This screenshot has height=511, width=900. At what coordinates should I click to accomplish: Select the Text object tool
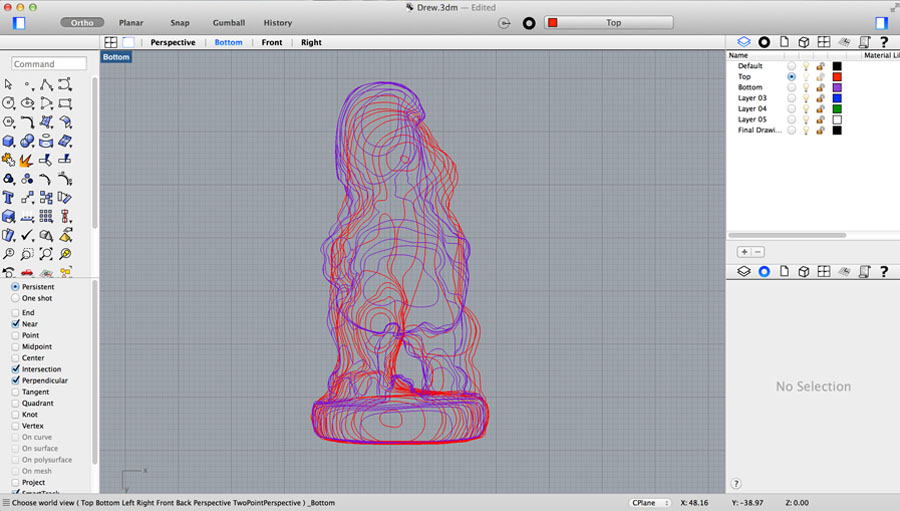coord(8,198)
